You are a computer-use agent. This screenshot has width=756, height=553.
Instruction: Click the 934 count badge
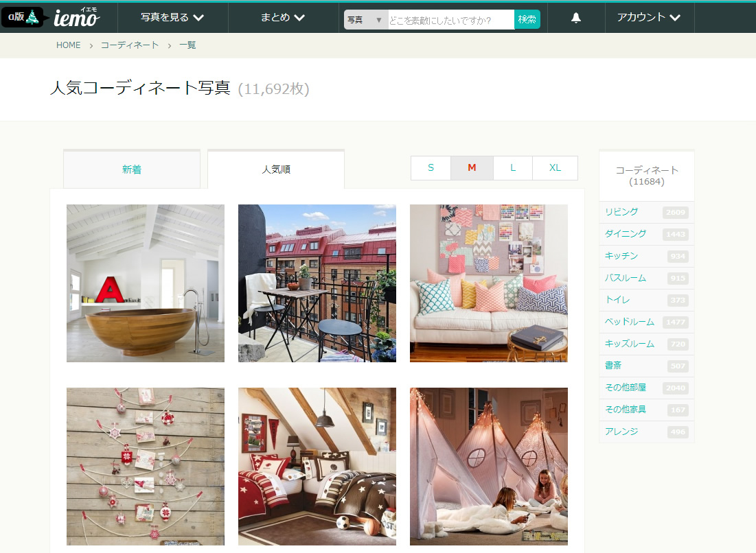pos(678,257)
